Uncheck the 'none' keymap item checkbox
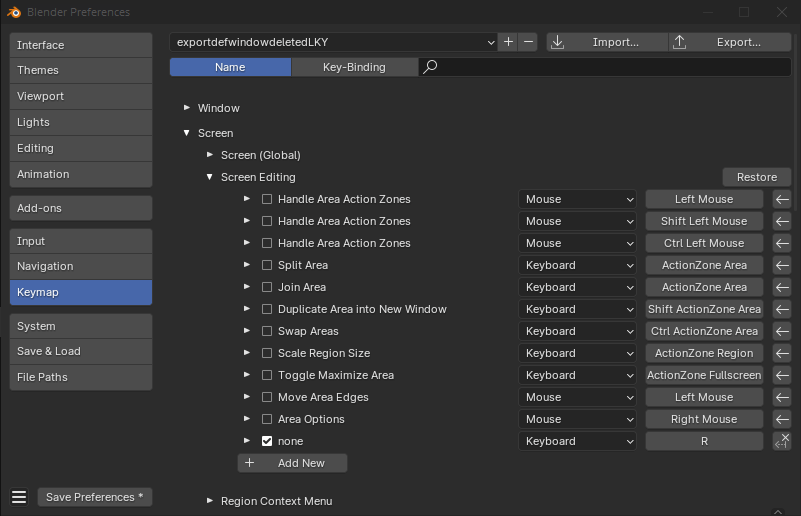The width and height of the screenshot is (801, 516). 267,441
